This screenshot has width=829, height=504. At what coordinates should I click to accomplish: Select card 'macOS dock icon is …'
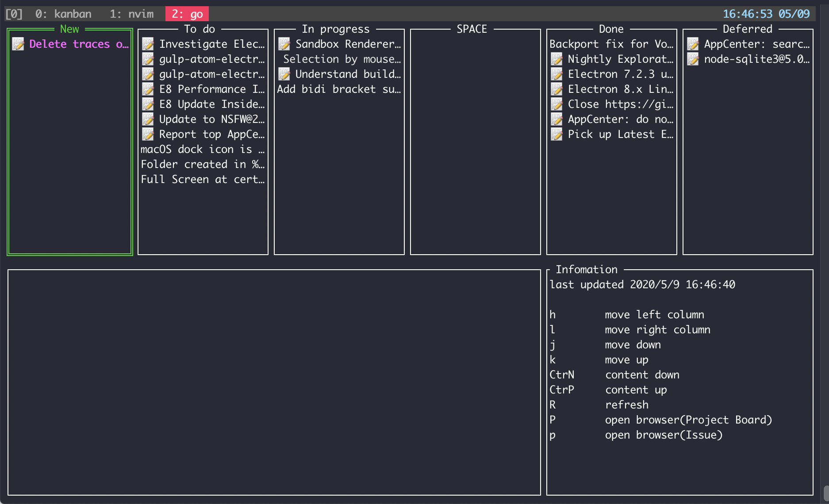pyautogui.click(x=203, y=149)
